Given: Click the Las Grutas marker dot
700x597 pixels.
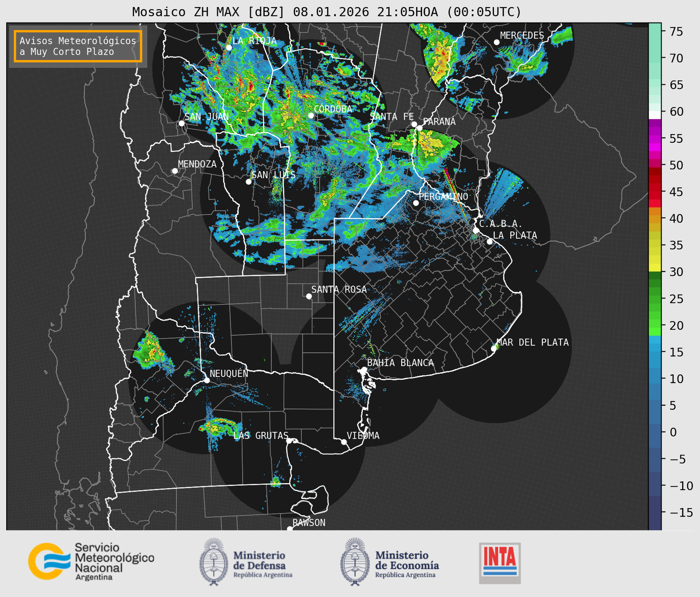Looking at the screenshot, I should point(290,441).
